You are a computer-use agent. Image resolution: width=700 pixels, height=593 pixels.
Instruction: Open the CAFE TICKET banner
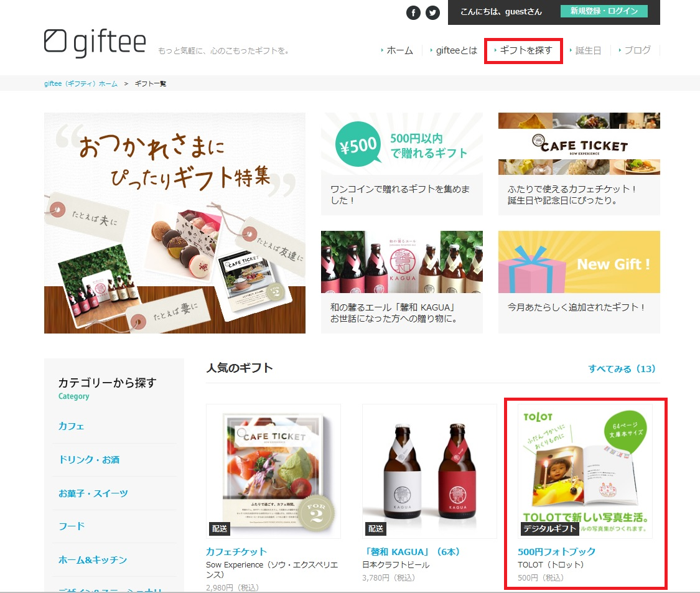579,143
